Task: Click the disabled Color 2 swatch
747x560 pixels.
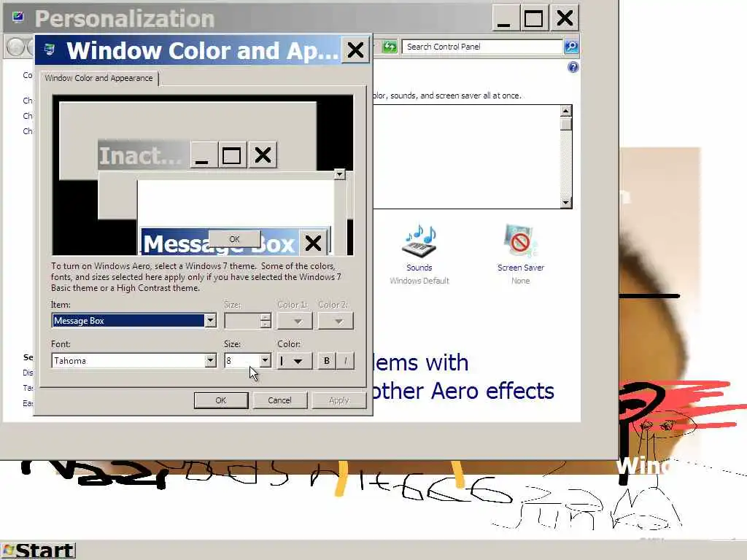Action: pyautogui.click(x=336, y=321)
